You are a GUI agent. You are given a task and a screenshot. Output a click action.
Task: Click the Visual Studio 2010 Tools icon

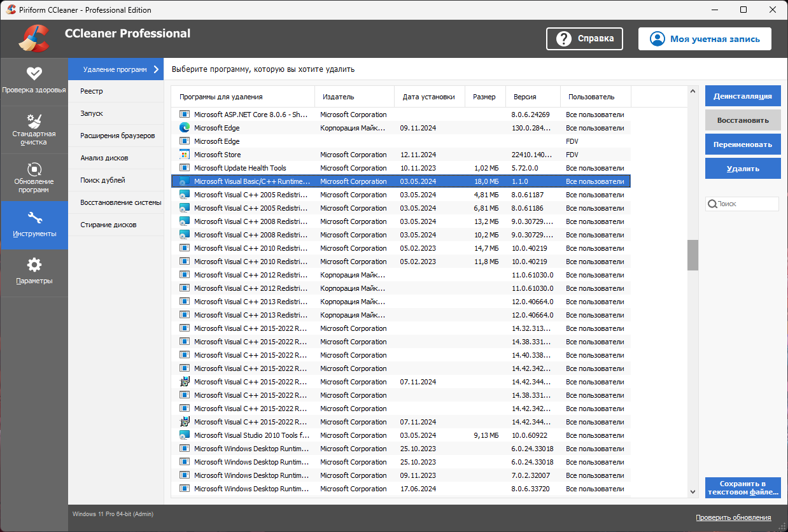[185, 435]
